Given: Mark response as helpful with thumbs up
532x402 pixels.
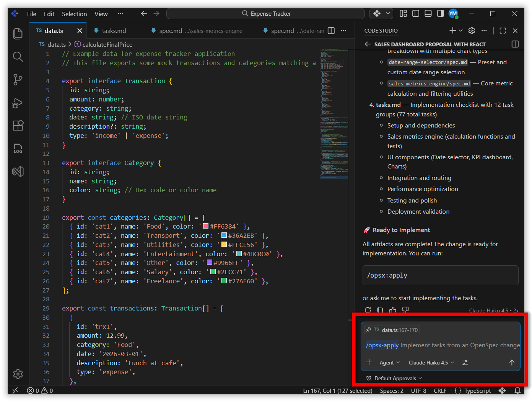Looking at the screenshot, I should pos(393,310).
